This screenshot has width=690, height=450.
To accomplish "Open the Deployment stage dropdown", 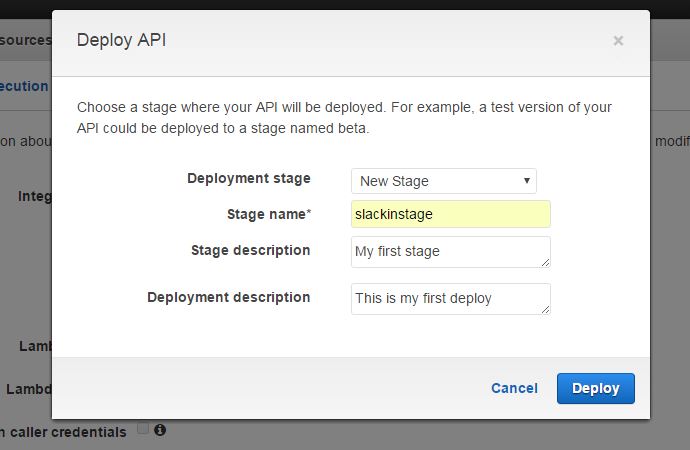I will tap(444, 181).
